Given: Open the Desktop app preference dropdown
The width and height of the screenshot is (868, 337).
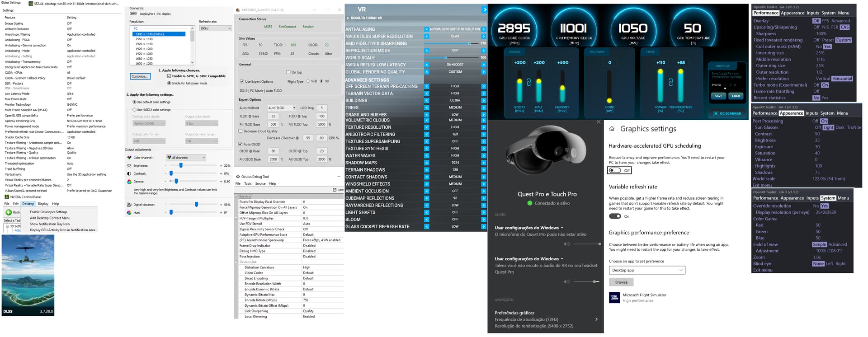Looking at the screenshot, I should [647, 270].
